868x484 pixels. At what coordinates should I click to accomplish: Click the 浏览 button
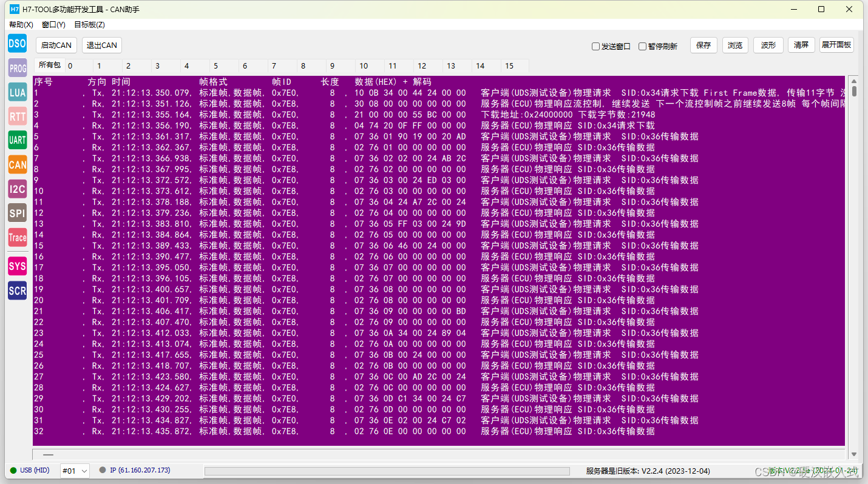click(x=735, y=45)
